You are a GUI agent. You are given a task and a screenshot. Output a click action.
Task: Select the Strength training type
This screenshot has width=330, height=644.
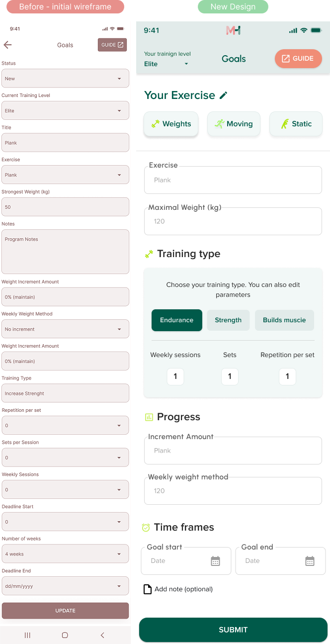point(228,320)
